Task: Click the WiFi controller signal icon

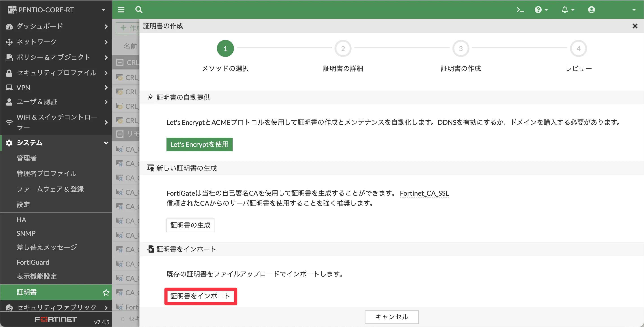Action: tap(9, 122)
